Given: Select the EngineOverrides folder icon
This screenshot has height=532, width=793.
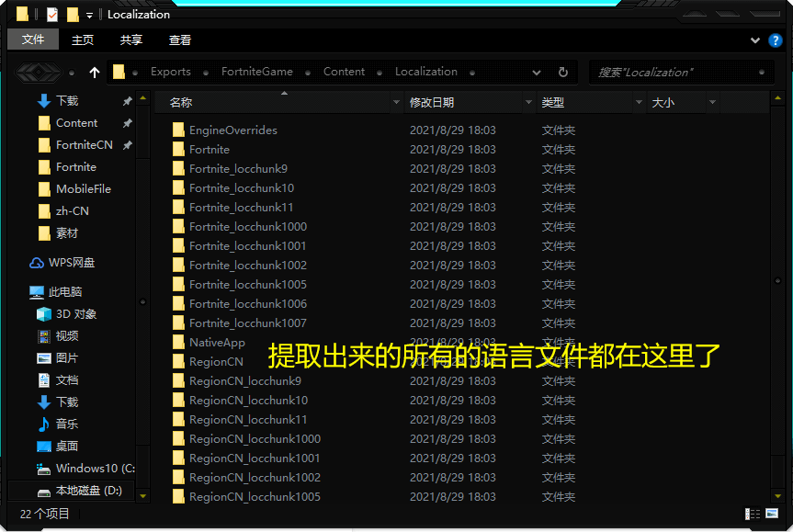Looking at the screenshot, I should tap(178, 130).
